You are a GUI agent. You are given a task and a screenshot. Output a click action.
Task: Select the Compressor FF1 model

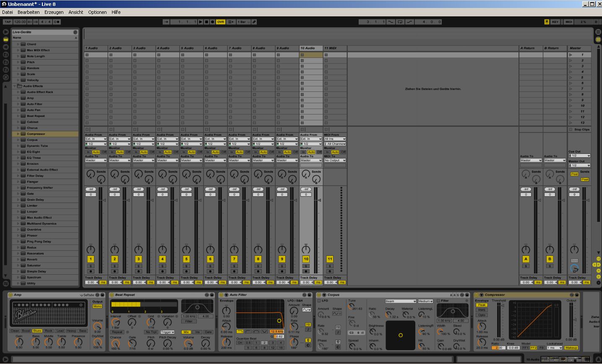(525, 348)
